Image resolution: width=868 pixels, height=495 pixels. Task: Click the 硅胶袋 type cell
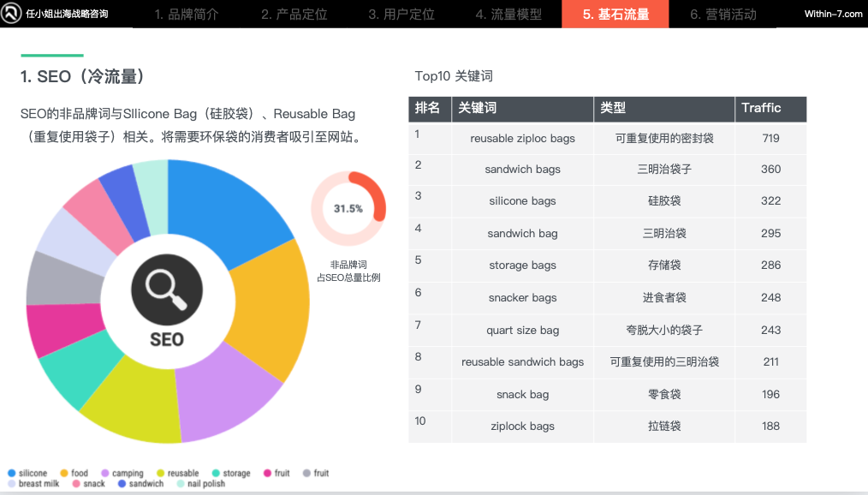point(664,201)
